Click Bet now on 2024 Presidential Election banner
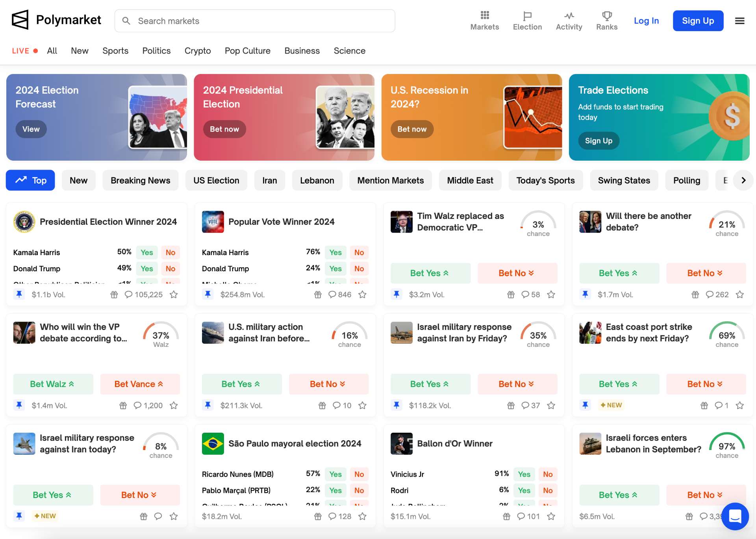Image resolution: width=756 pixels, height=539 pixels. click(224, 129)
